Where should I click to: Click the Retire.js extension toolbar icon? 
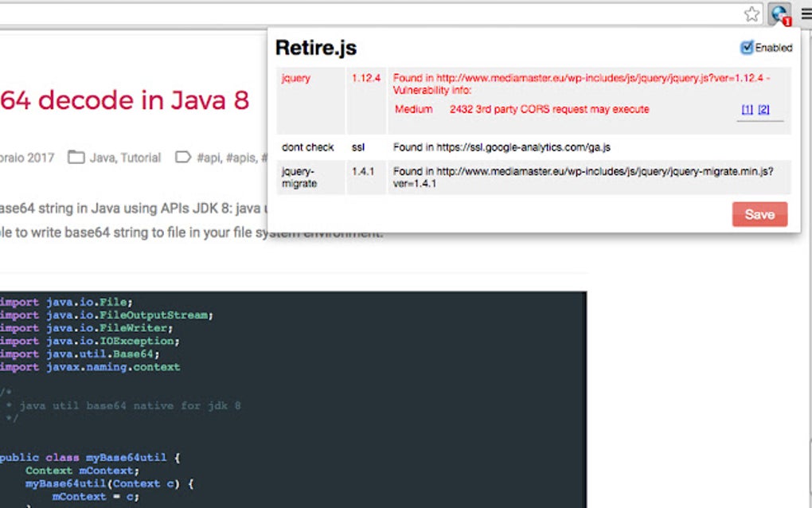(778, 14)
